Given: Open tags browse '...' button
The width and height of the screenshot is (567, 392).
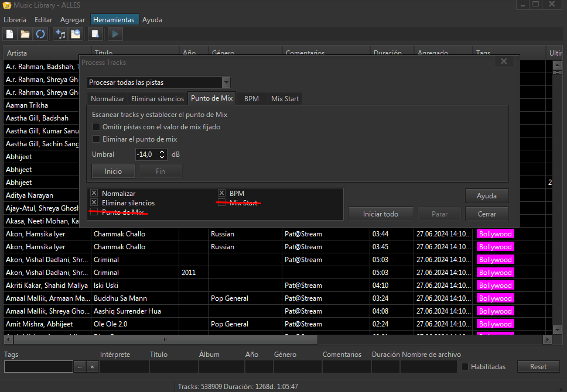Looking at the screenshot, I should coord(80,367).
